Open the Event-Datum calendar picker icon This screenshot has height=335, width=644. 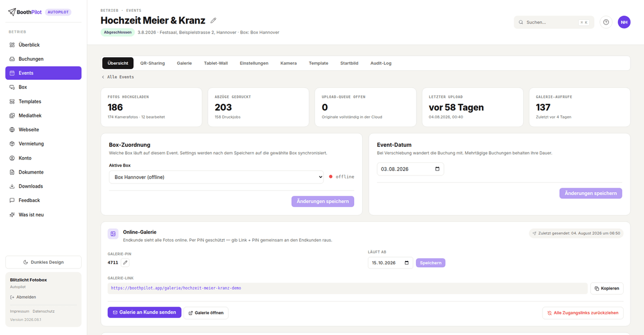pyautogui.click(x=437, y=169)
